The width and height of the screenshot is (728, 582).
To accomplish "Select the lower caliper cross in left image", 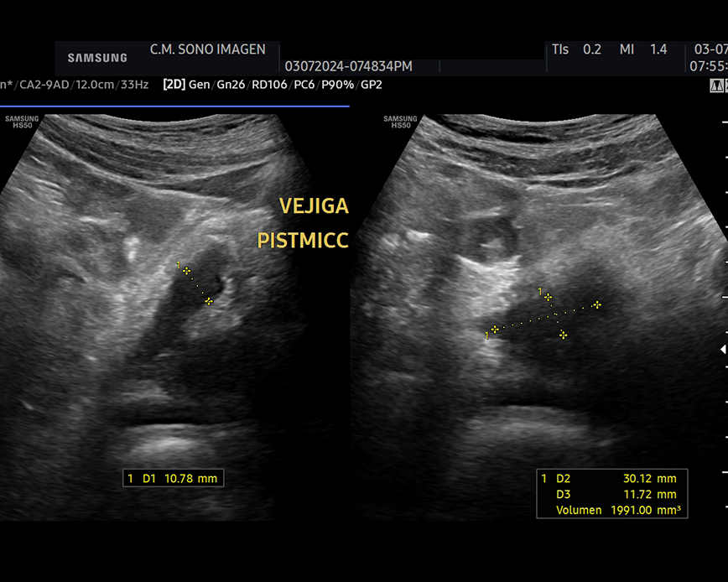I will point(208,300).
